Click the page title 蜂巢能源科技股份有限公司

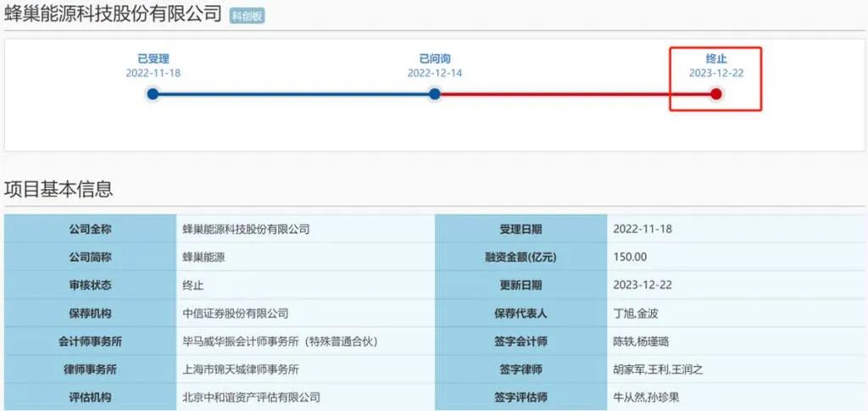(114, 14)
